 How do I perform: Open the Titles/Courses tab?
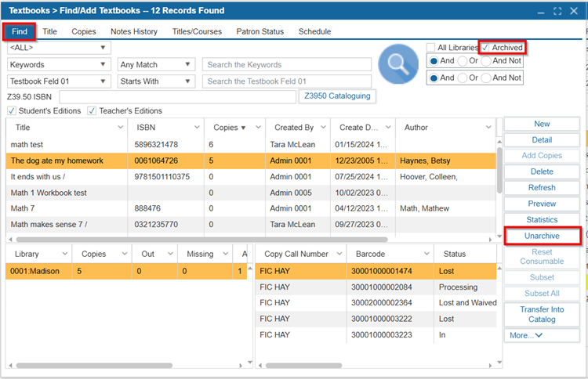click(x=197, y=31)
